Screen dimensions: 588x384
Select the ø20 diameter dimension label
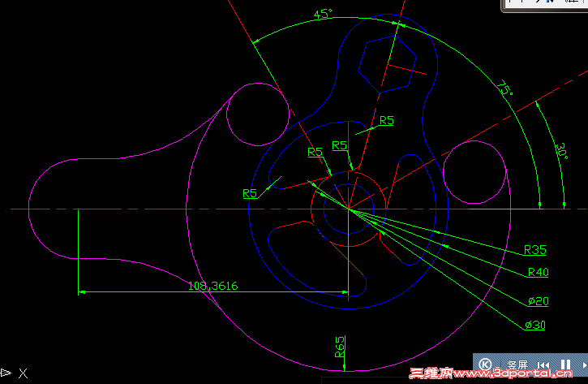tap(539, 301)
